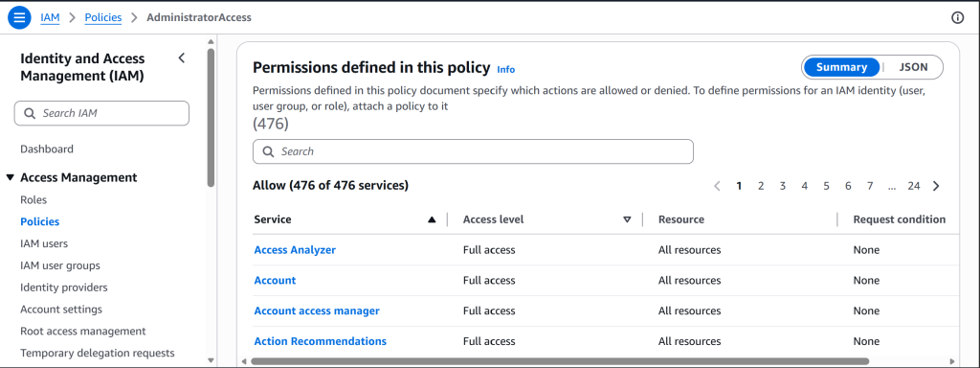Go to previous page arrow in pagination
The height and width of the screenshot is (368, 980).
pos(717,186)
